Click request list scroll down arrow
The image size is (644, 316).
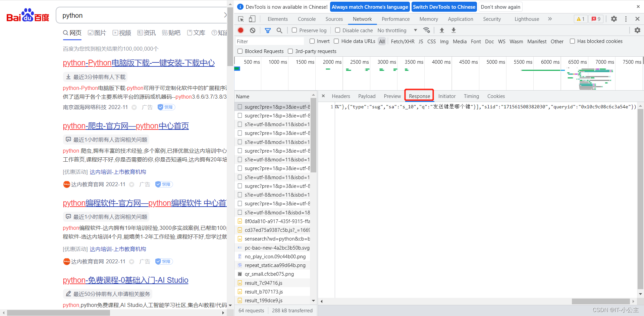[x=313, y=301]
